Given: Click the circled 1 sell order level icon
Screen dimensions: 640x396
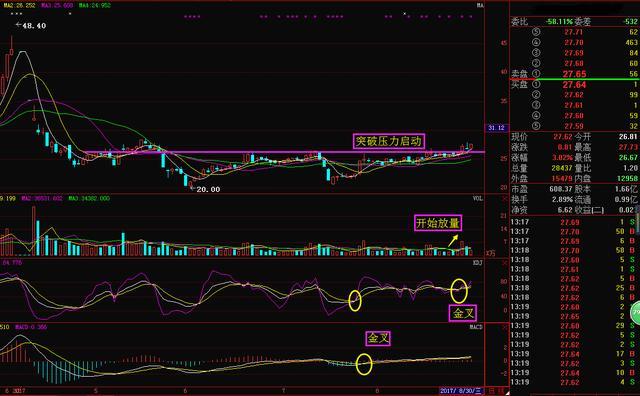Looking at the screenshot, I should [536, 73].
